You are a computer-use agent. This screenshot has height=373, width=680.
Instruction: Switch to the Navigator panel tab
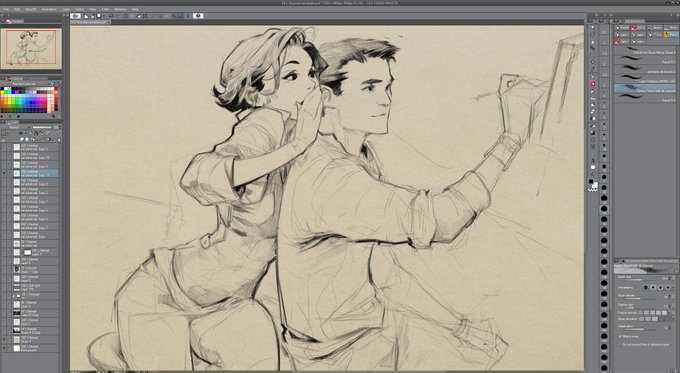[15, 21]
